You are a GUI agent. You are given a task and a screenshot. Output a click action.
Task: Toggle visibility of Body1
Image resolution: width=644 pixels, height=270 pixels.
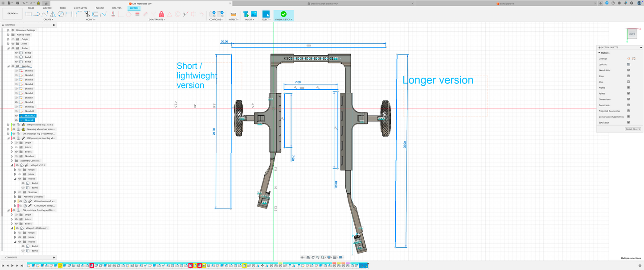coord(16,53)
